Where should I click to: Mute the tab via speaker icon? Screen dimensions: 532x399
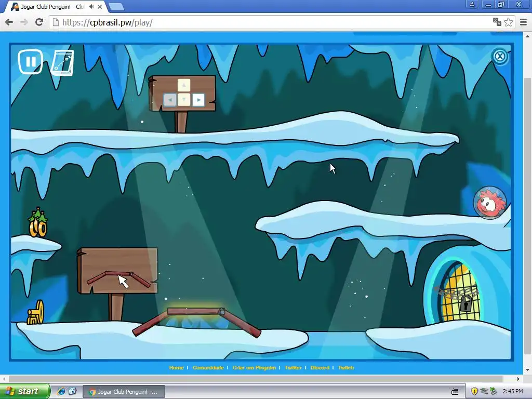pos(91,6)
